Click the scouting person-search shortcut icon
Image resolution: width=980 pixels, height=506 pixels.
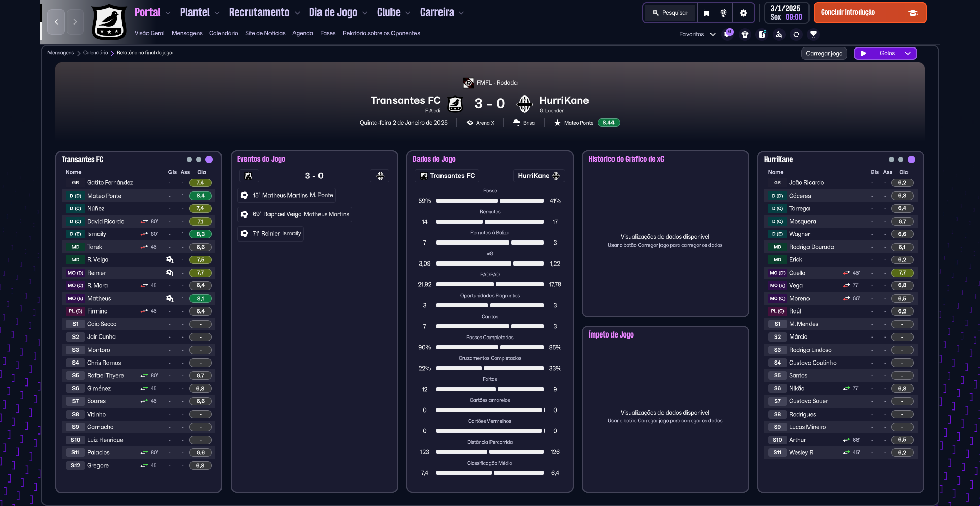tap(779, 34)
